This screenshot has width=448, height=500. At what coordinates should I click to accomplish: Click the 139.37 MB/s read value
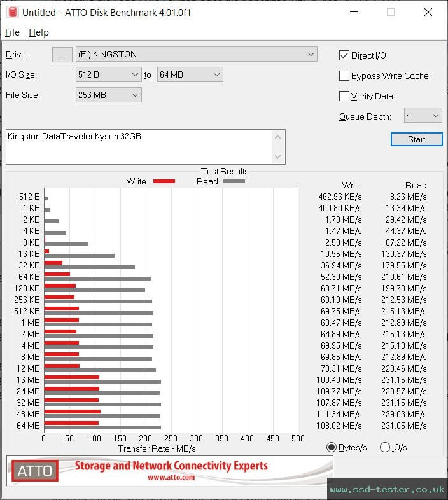point(403,254)
